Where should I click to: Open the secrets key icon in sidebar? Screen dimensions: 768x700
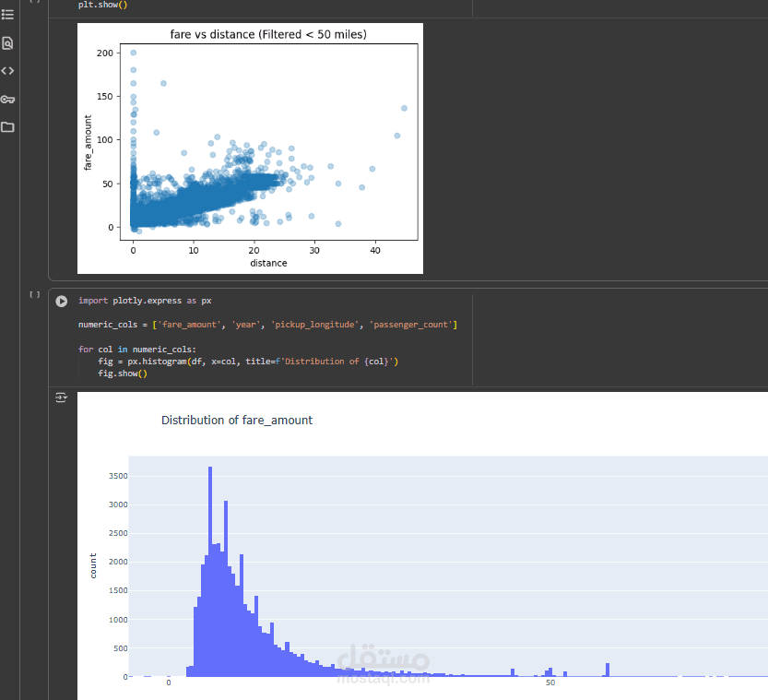click(7, 100)
